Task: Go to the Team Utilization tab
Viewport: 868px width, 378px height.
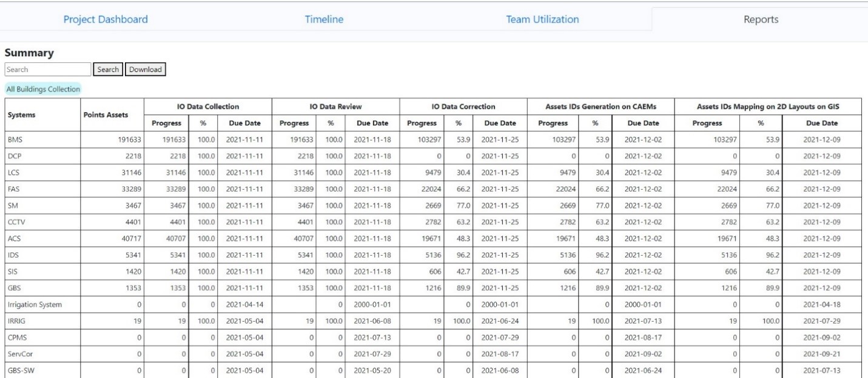Action: (x=542, y=19)
